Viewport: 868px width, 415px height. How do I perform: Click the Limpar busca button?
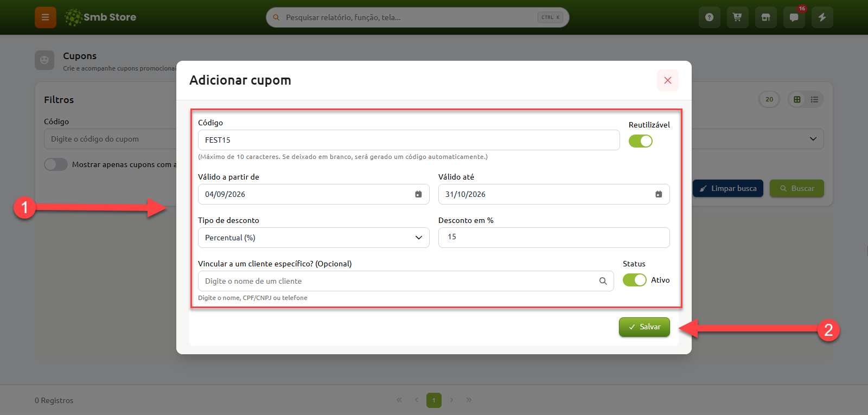tap(728, 188)
